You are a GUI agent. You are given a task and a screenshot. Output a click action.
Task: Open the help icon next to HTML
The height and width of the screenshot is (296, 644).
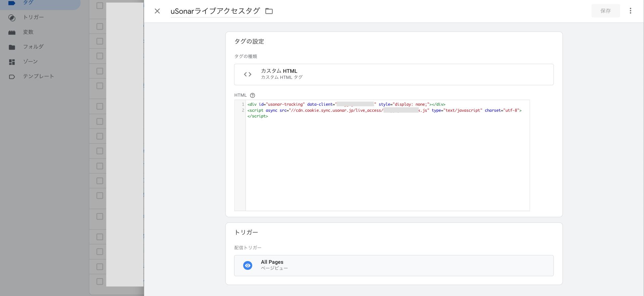tap(252, 95)
